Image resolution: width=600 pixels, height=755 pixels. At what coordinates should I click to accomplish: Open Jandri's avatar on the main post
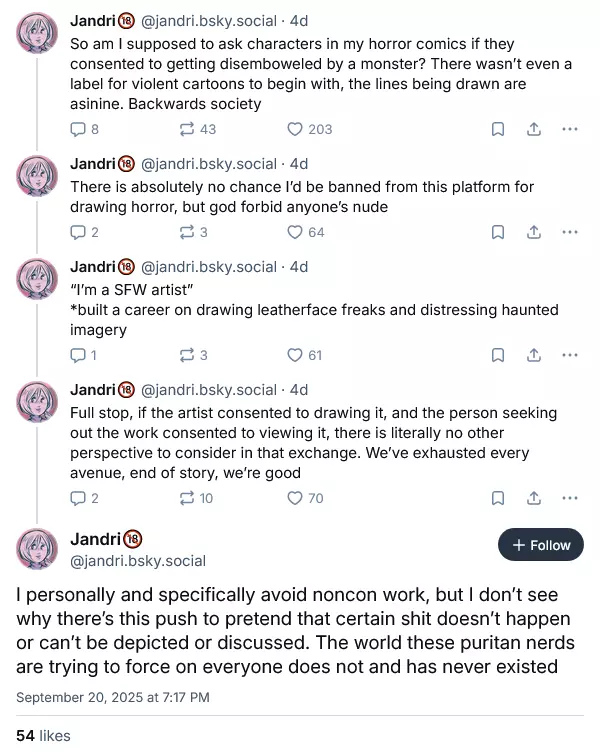[x=37, y=548]
